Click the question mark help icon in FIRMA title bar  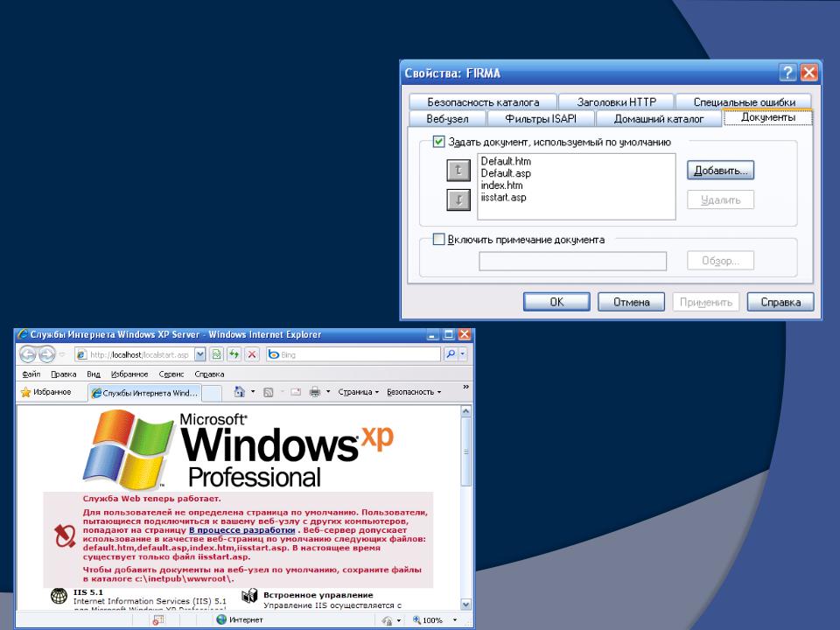click(787, 73)
